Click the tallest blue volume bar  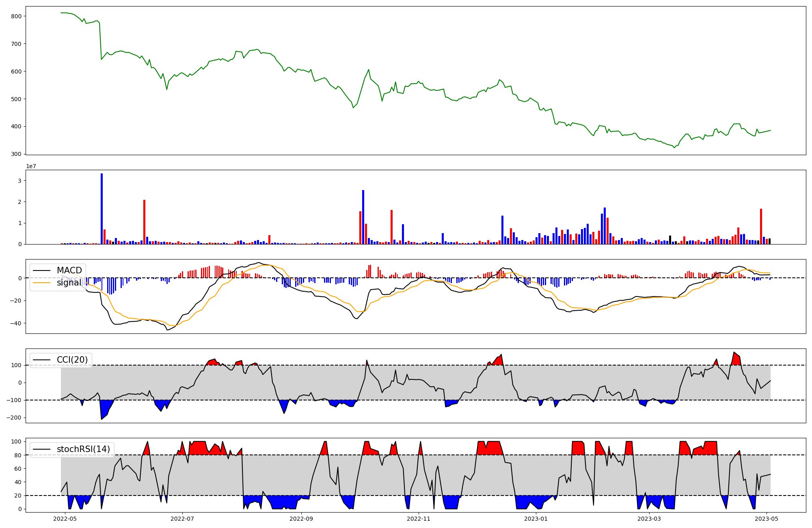tap(102, 209)
